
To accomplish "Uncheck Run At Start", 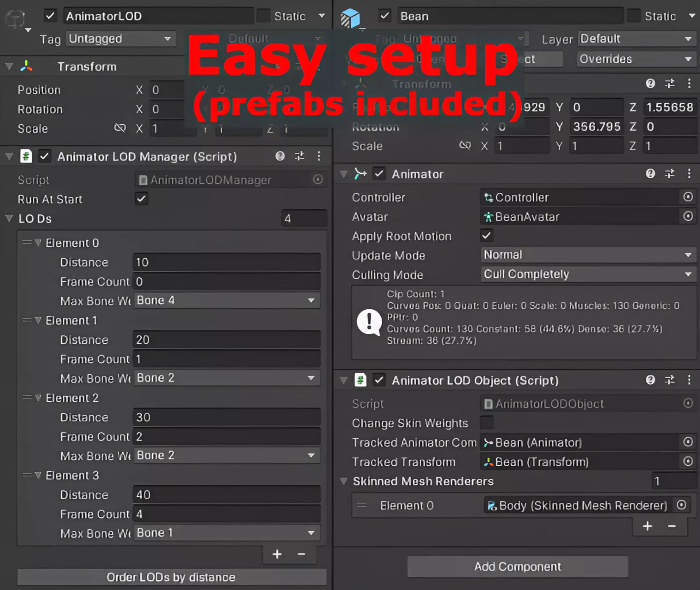I will tap(142, 199).
